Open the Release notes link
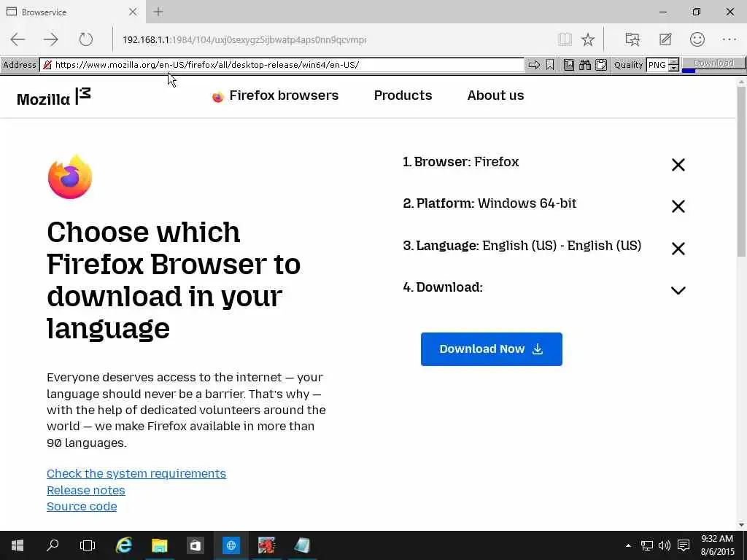Image resolution: width=747 pixels, height=560 pixels. (86, 490)
